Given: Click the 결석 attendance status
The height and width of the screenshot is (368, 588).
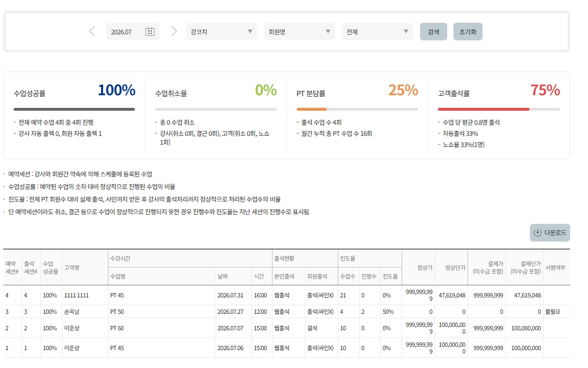Looking at the screenshot, I should pos(312,328).
